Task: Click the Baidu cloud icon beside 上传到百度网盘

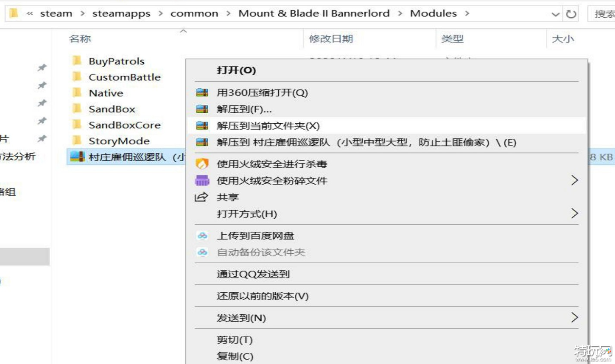Action: click(x=202, y=236)
